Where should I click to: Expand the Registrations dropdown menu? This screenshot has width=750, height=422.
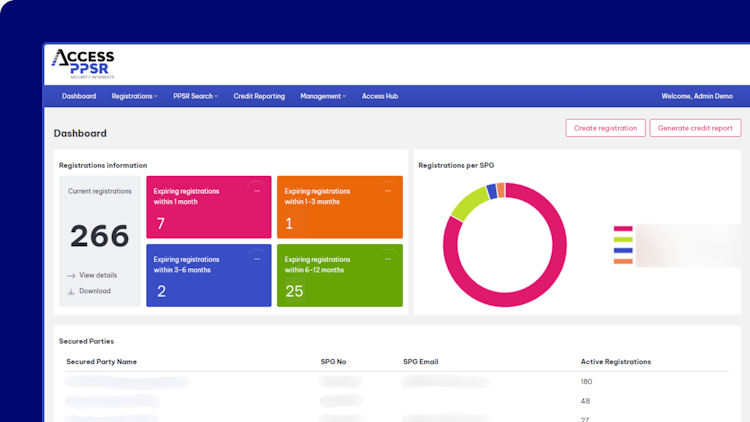point(134,96)
